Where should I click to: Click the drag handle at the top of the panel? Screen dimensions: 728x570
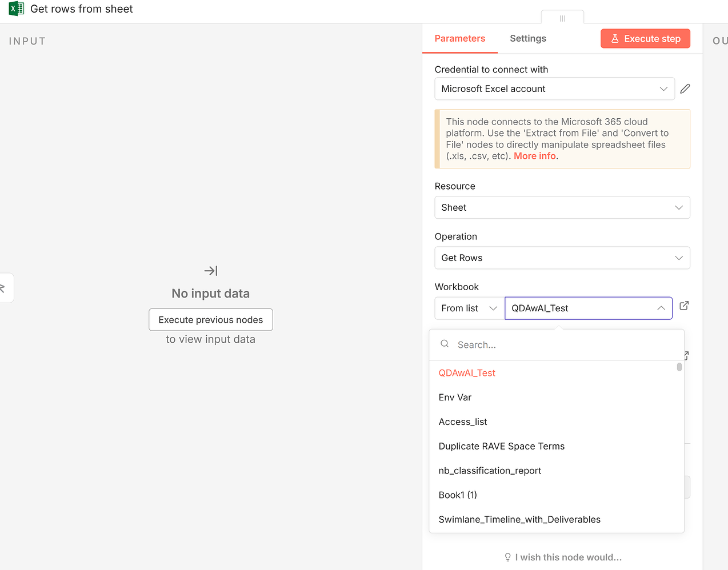562,18
